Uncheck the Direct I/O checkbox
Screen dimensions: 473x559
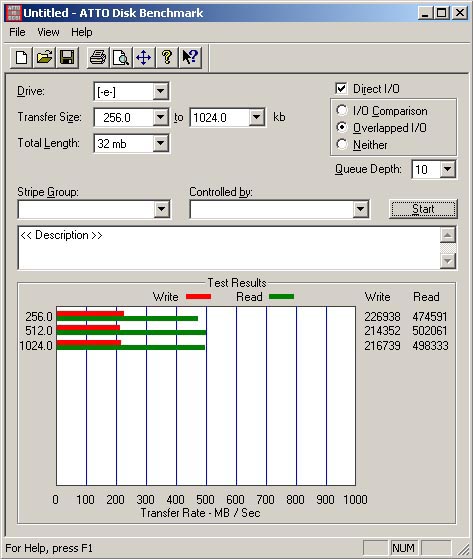pos(341,88)
